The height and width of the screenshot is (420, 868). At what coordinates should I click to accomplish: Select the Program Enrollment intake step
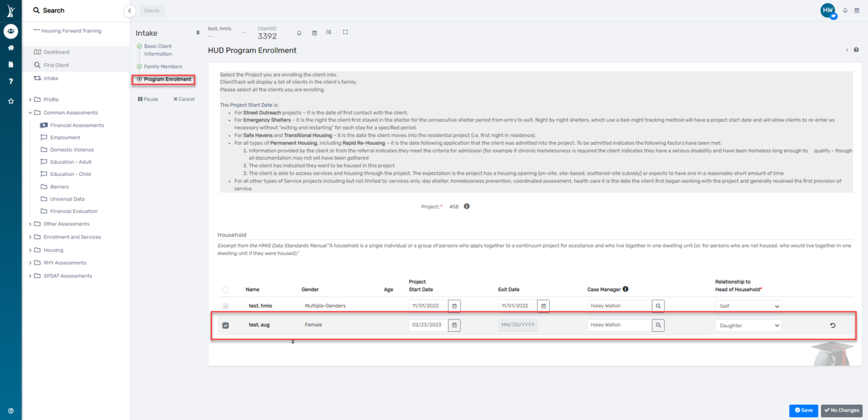click(x=167, y=80)
